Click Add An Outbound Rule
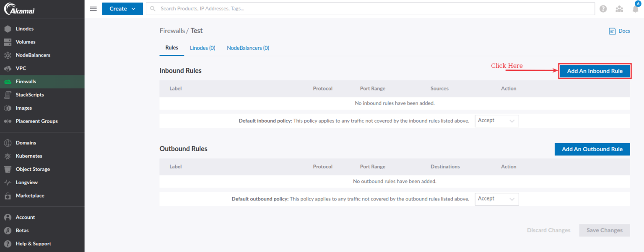 tap(592, 149)
